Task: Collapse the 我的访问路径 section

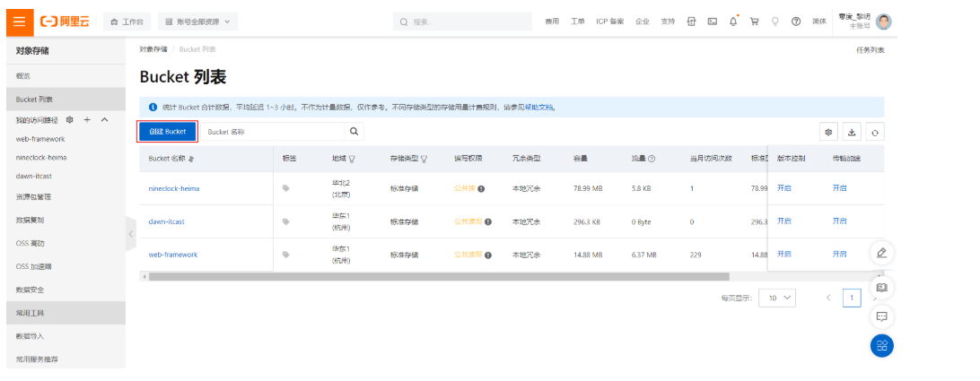Action: coord(104,119)
